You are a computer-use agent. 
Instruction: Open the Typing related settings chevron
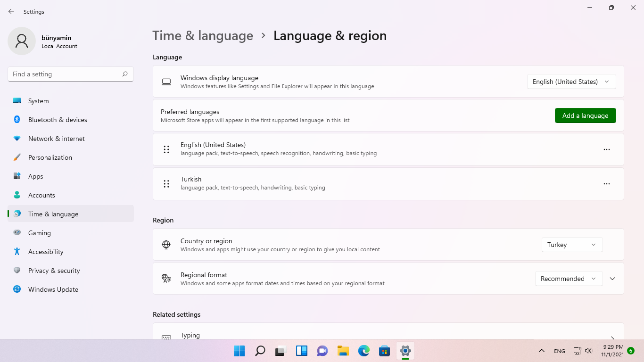click(x=612, y=337)
